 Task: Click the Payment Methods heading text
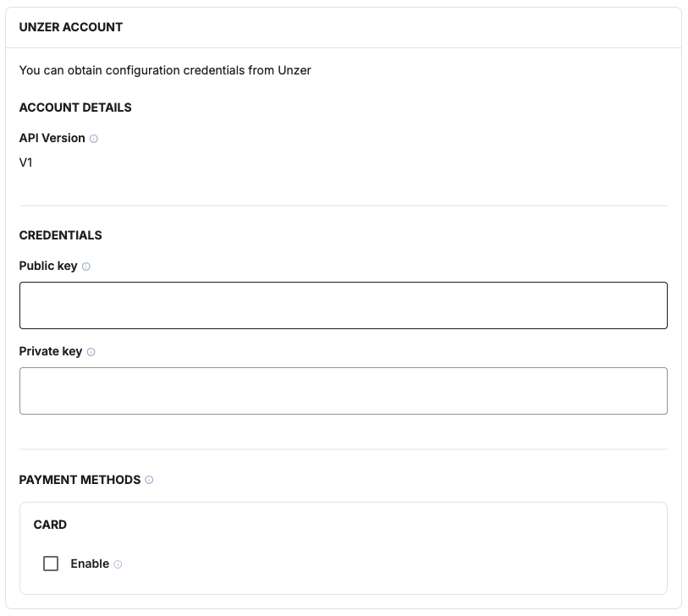click(80, 480)
